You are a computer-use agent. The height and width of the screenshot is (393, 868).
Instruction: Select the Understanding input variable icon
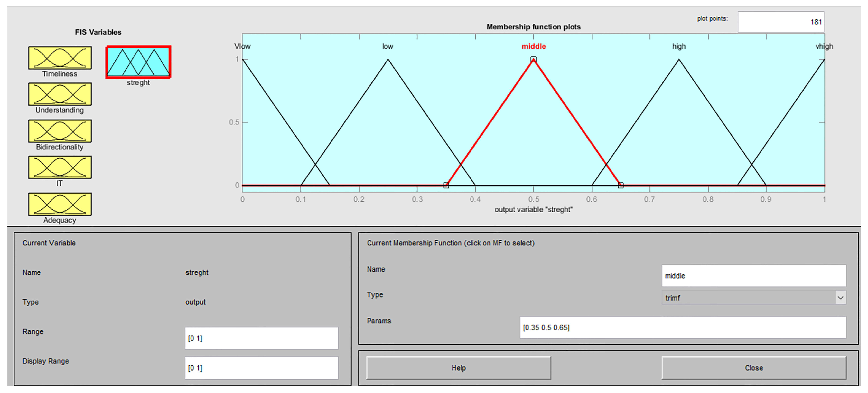(60, 94)
